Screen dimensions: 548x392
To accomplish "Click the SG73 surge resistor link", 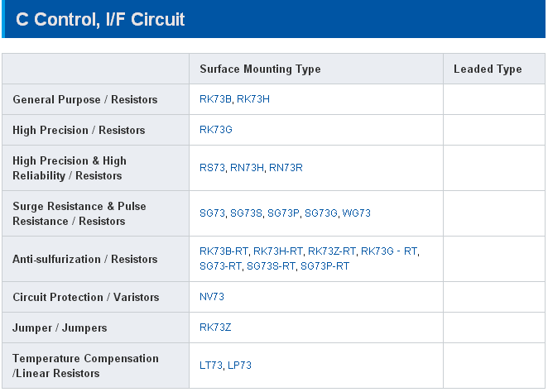I will click(x=212, y=213).
